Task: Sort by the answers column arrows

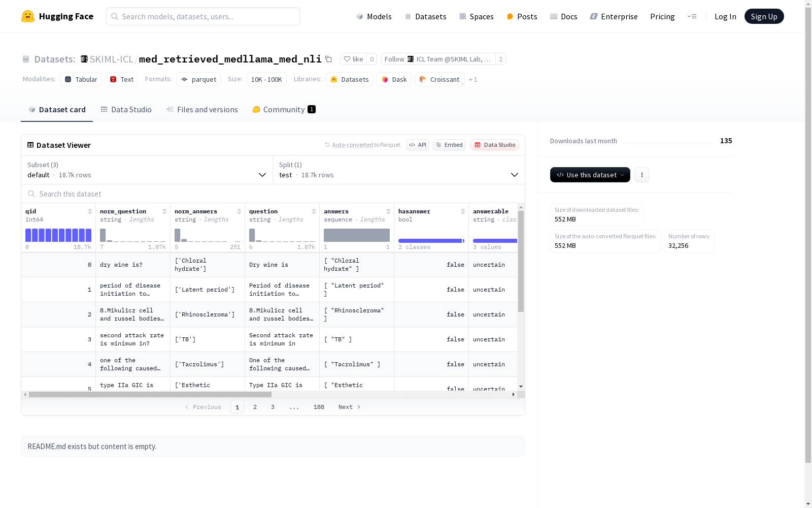Action: [388, 211]
